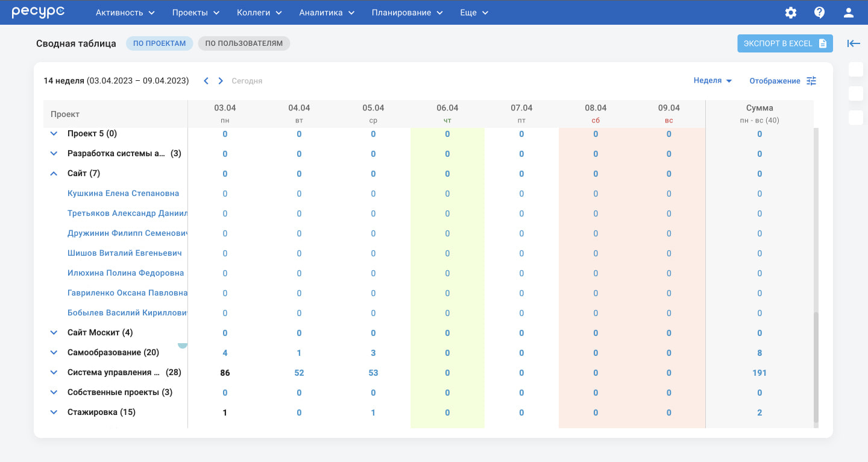The height and width of the screenshot is (462, 868).
Task: Collapse the side panel arrow icon
Action: click(854, 43)
